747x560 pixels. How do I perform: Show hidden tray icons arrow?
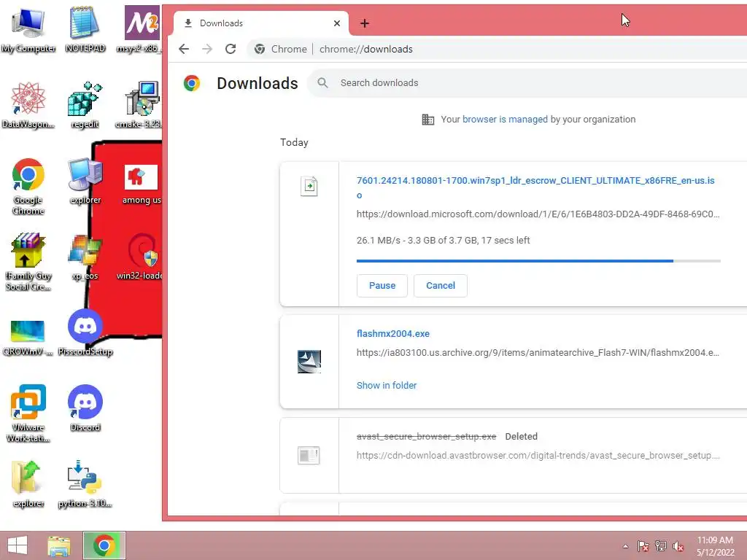coord(625,546)
